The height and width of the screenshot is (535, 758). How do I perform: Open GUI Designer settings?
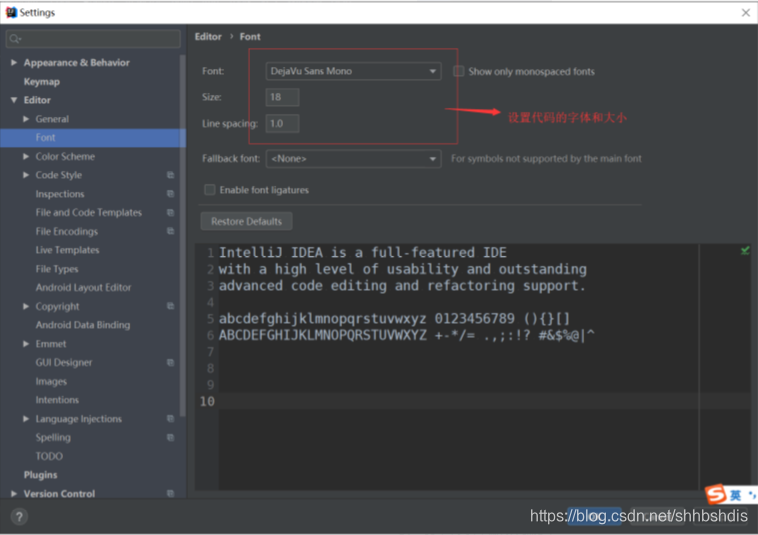click(x=63, y=362)
